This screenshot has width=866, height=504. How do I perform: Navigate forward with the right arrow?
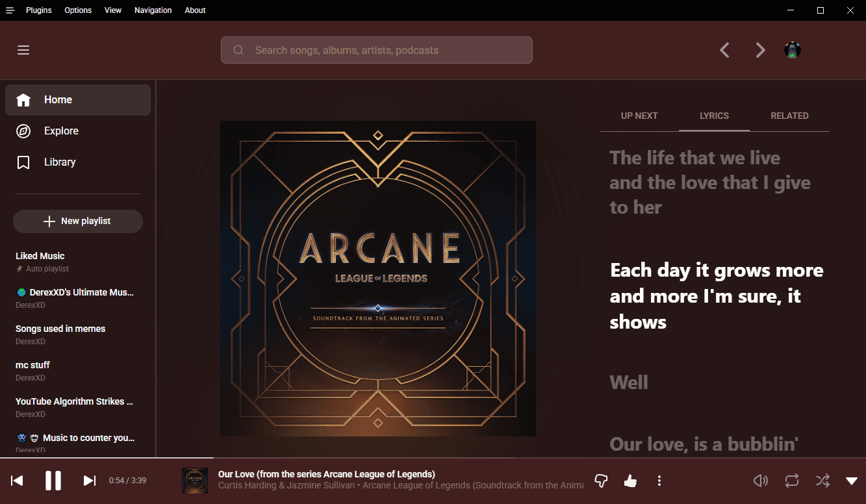pyautogui.click(x=760, y=49)
